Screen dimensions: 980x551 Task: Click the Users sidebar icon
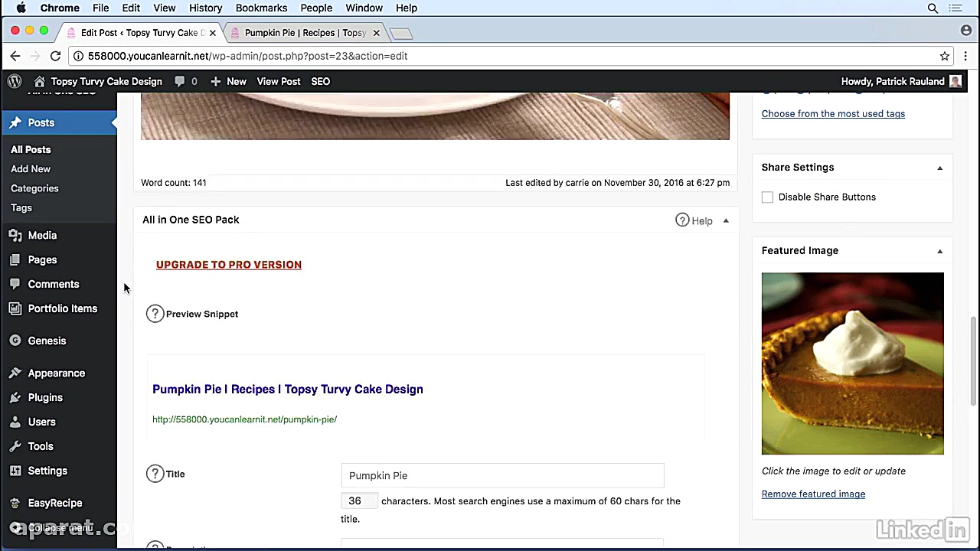point(15,422)
